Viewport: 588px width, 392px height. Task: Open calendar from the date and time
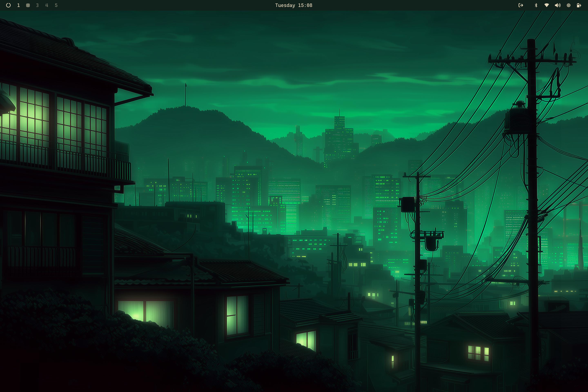pos(294,5)
